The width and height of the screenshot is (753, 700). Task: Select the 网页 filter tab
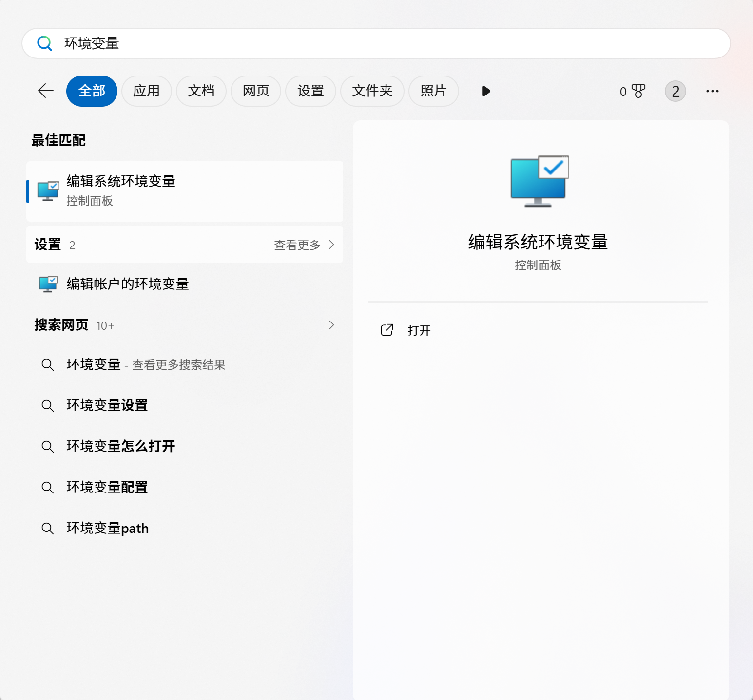pyautogui.click(x=255, y=91)
